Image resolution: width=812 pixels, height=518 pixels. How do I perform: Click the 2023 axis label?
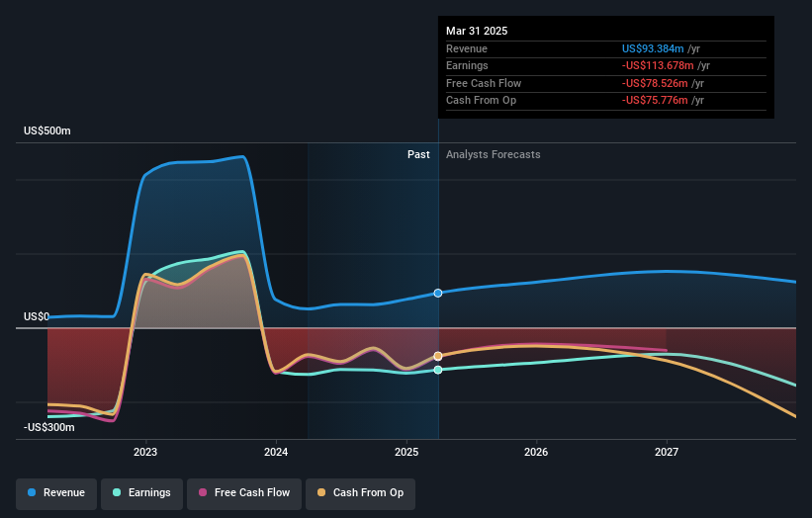click(145, 453)
